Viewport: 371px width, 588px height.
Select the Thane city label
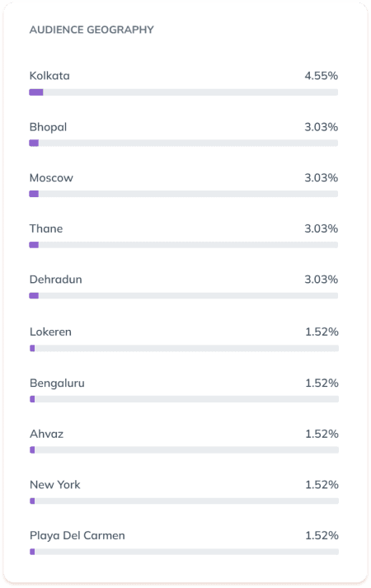(46, 228)
